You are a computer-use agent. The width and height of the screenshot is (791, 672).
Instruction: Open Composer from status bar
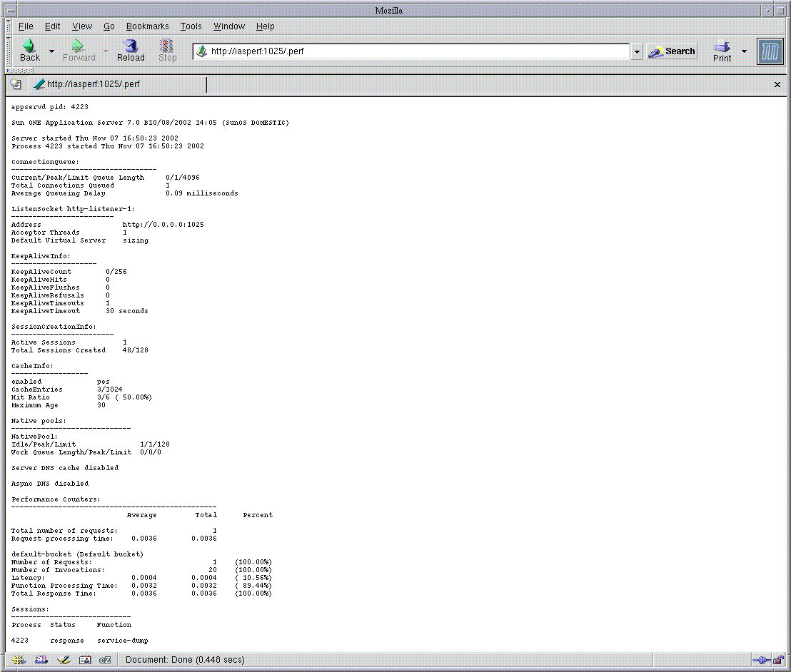pyautogui.click(x=63, y=659)
